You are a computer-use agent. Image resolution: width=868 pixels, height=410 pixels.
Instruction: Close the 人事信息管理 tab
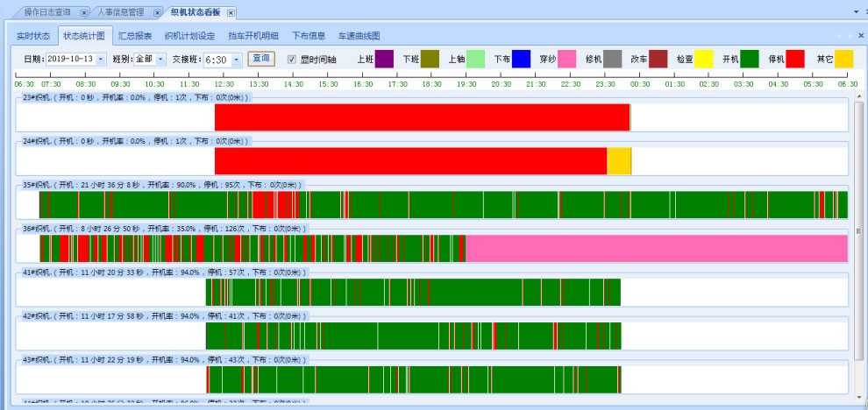[x=157, y=12]
